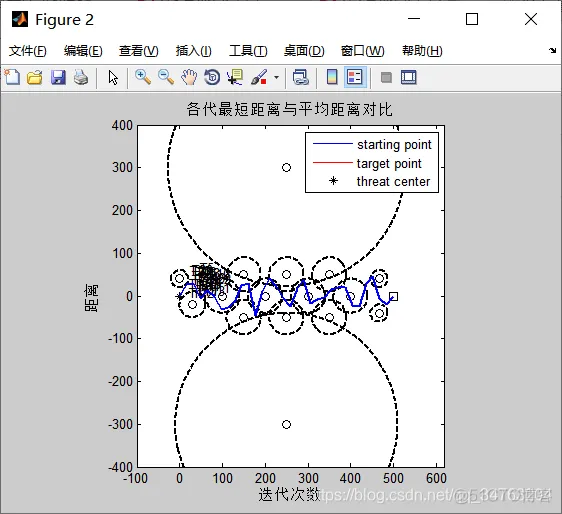Select the Rotate 3D tool
Image resolution: width=562 pixels, height=514 pixels.
[x=212, y=77]
